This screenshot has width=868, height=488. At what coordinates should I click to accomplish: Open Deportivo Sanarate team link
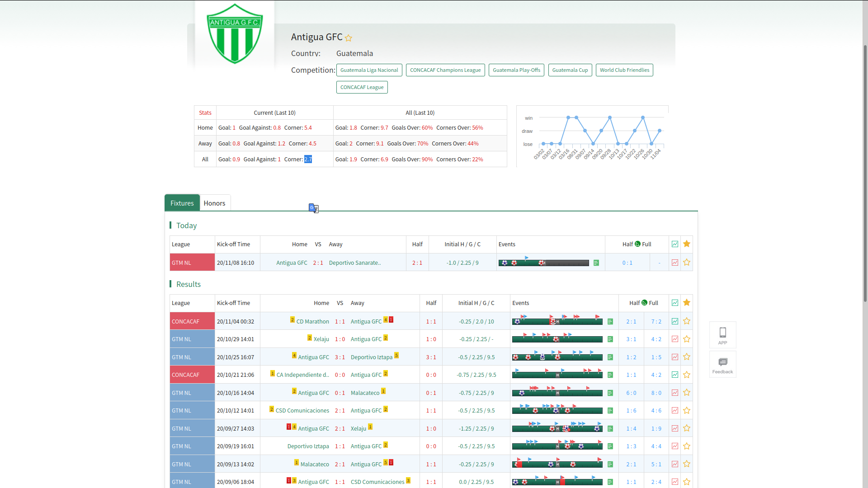[355, 263]
